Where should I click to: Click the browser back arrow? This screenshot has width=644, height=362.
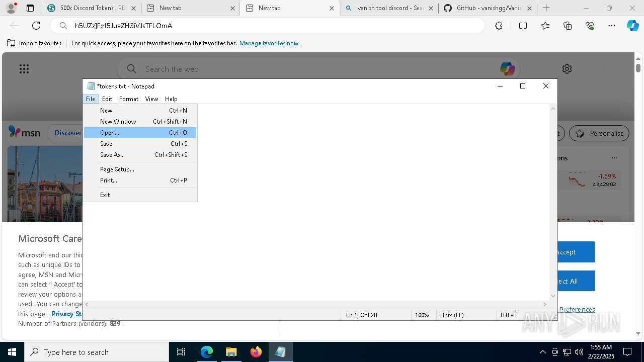coord(14,26)
